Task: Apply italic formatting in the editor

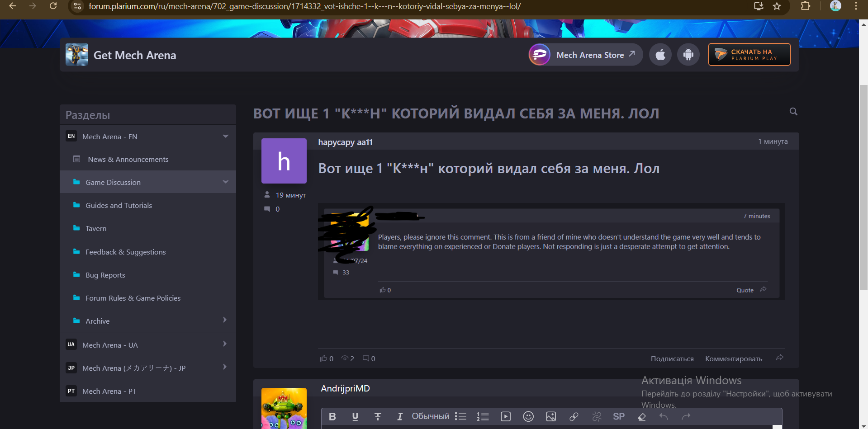Action: pyautogui.click(x=399, y=416)
